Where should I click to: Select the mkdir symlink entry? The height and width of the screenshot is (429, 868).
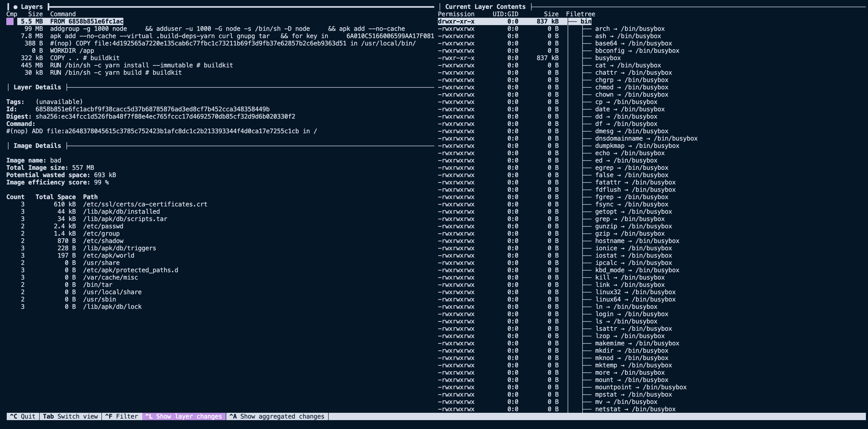click(x=631, y=350)
